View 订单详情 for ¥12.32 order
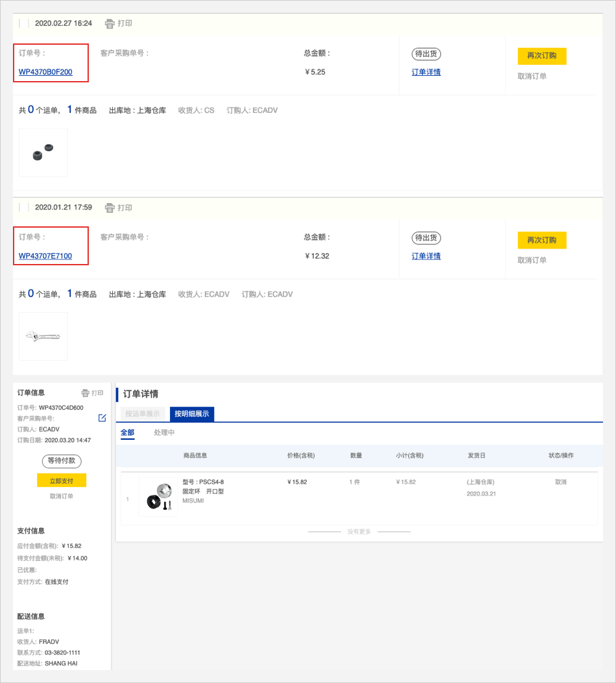This screenshot has height=683, width=616. click(426, 256)
